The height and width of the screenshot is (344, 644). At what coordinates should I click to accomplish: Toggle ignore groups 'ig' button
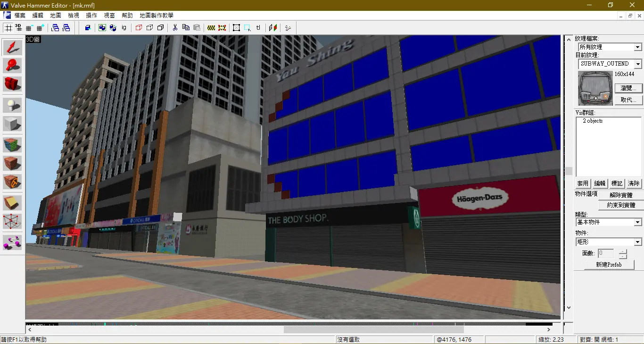(x=124, y=28)
